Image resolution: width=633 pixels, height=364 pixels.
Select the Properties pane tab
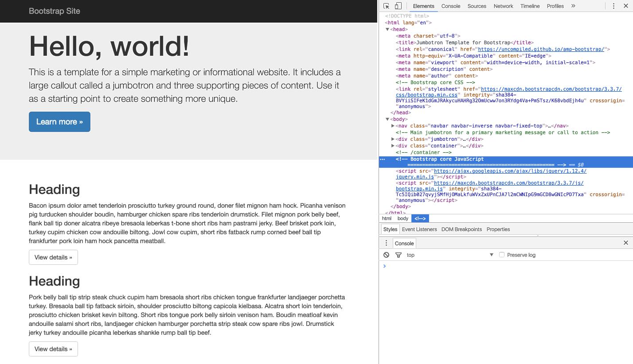coord(498,229)
